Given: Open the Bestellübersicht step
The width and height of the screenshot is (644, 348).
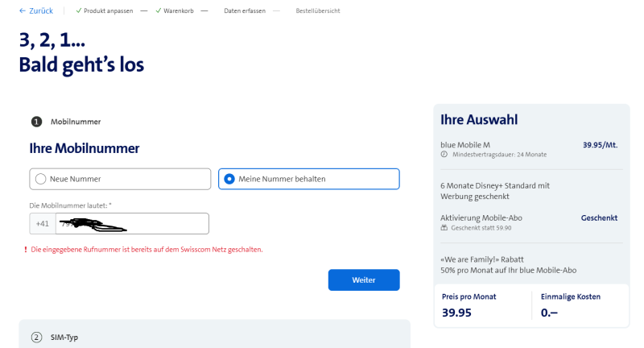Looking at the screenshot, I should point(318,10).
